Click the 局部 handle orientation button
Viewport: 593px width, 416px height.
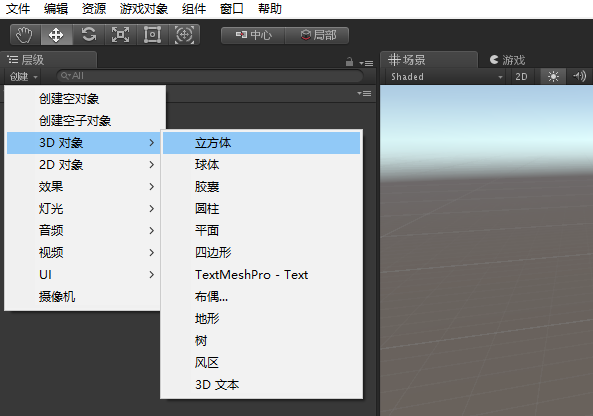(x=317, y=35)
